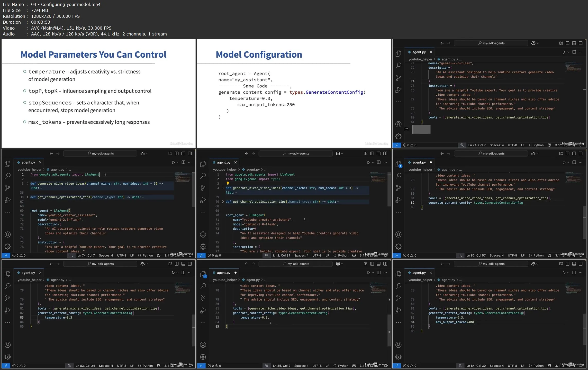The image size is (588, 370).
Task: Click Python language mode in Ln 82, Col 57 window
Action: point(538,255)
